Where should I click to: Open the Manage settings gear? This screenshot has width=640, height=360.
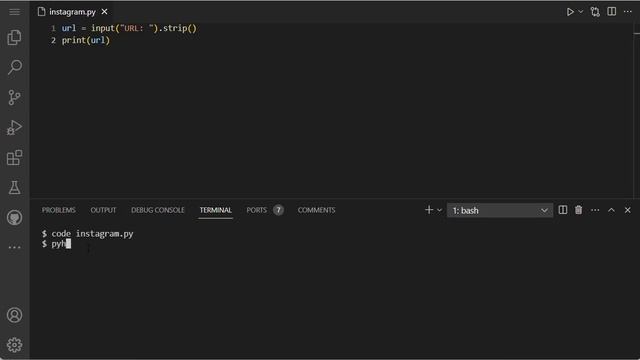click(14, 345)
